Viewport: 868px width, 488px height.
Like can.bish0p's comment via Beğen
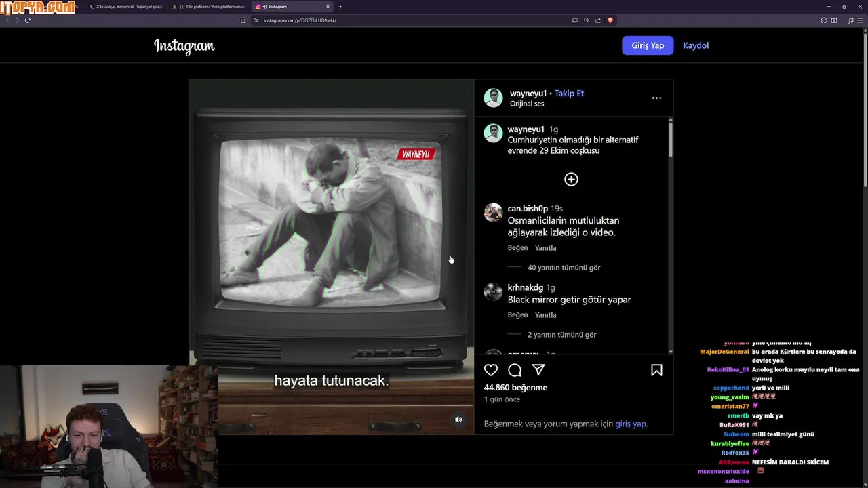517,248
